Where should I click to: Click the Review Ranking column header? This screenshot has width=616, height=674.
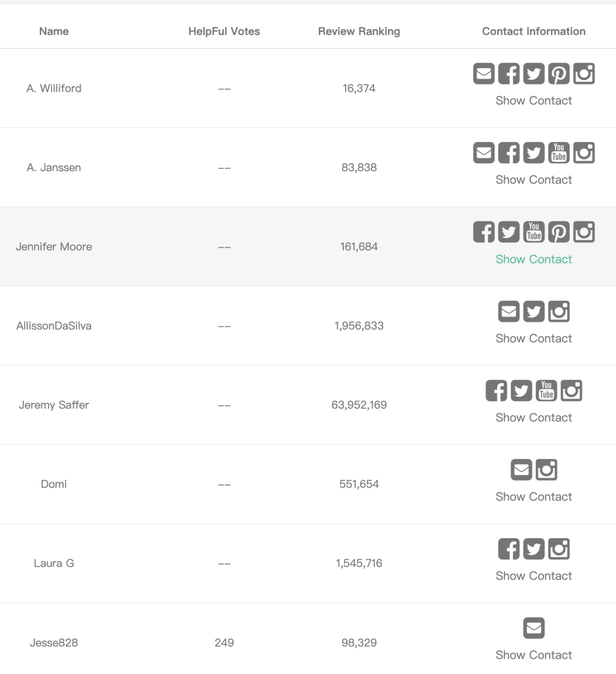tap(359, 31)
